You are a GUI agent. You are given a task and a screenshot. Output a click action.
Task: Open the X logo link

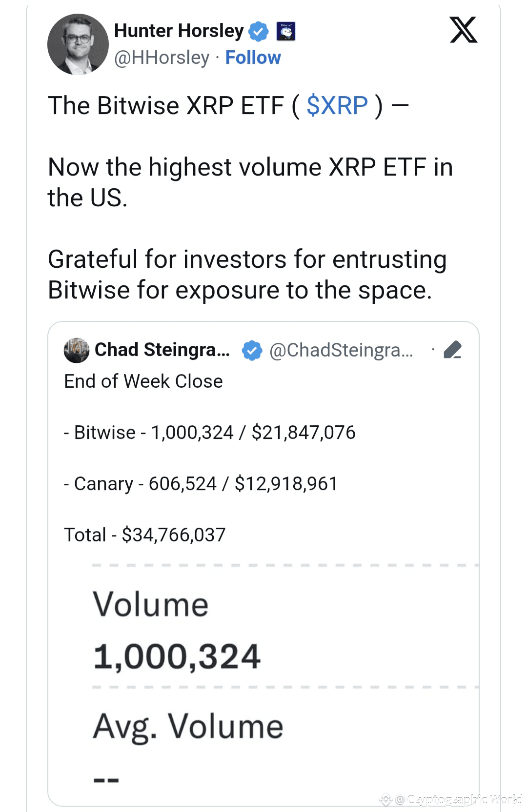[x=463, y=30]
